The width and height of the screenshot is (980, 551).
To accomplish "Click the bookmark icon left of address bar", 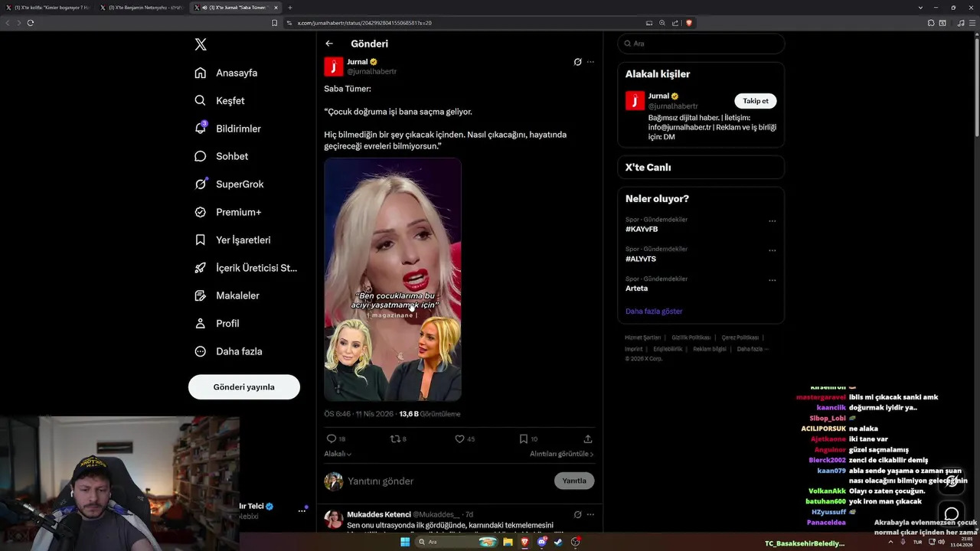I will click(274, 23).
